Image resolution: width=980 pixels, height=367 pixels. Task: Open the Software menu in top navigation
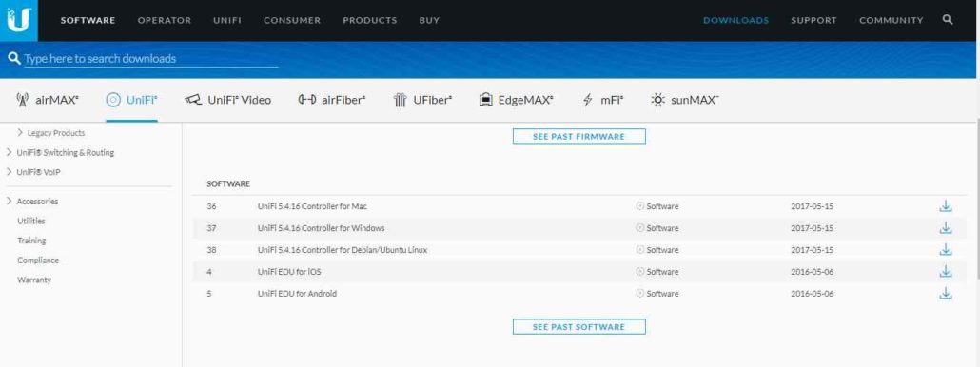(x=88, y=20)
